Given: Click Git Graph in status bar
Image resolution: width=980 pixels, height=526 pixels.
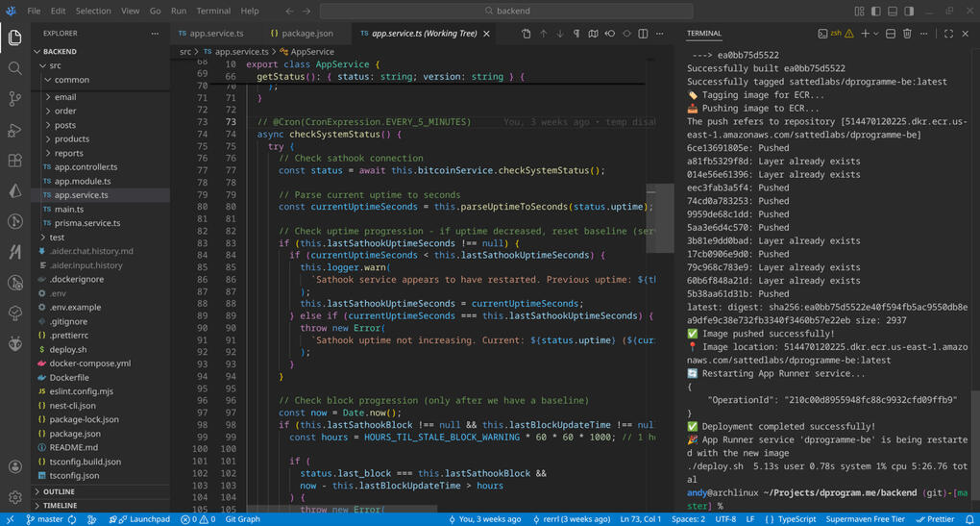Looking at the screenshot, I should 242,519.
